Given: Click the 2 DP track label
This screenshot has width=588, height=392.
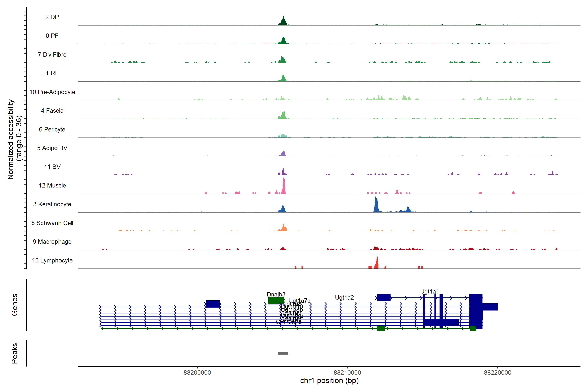Looking at the screenshot, I should tap(52, 17).
